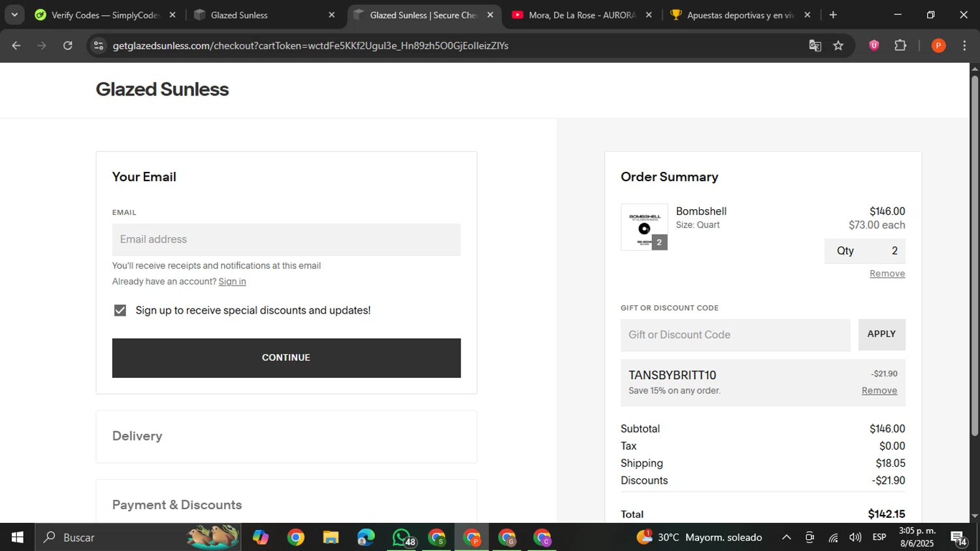Switch to Verify Codes SimplyCodes tab
Image resolution: width=980 pixels, height=551 pixels.
(x=106, y=14)
